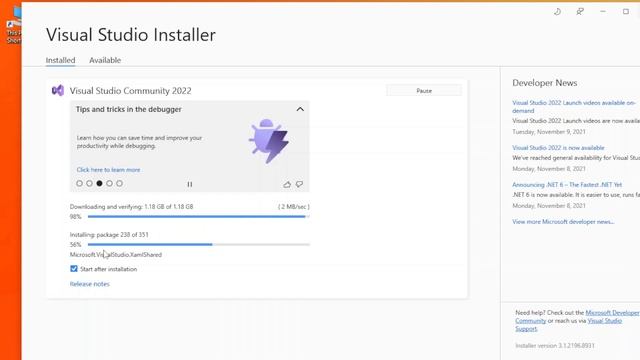
Task: Click the Visual Studio Community 2022 product title
Action: [130, 91]
